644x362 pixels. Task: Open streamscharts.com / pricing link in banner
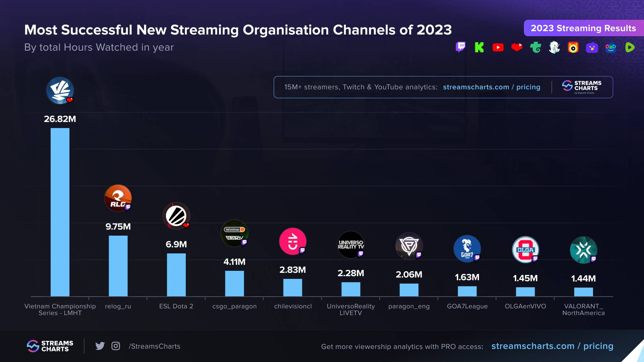point(492,87)
